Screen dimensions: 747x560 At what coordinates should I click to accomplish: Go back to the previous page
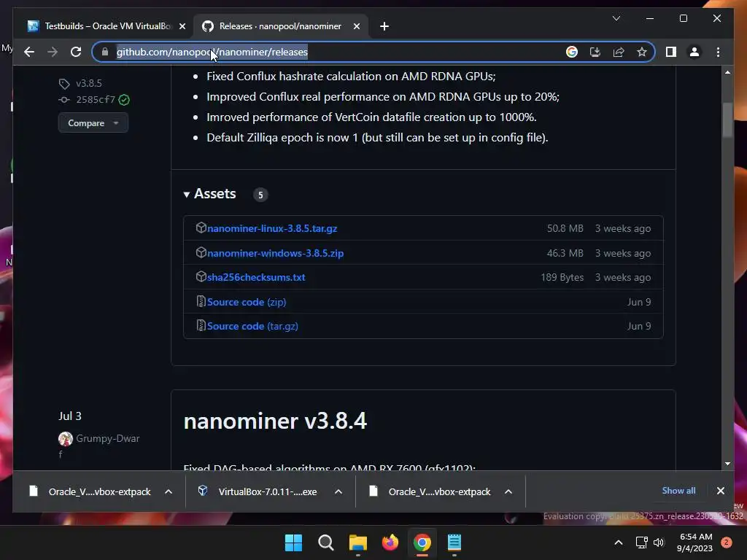[29, 52]
